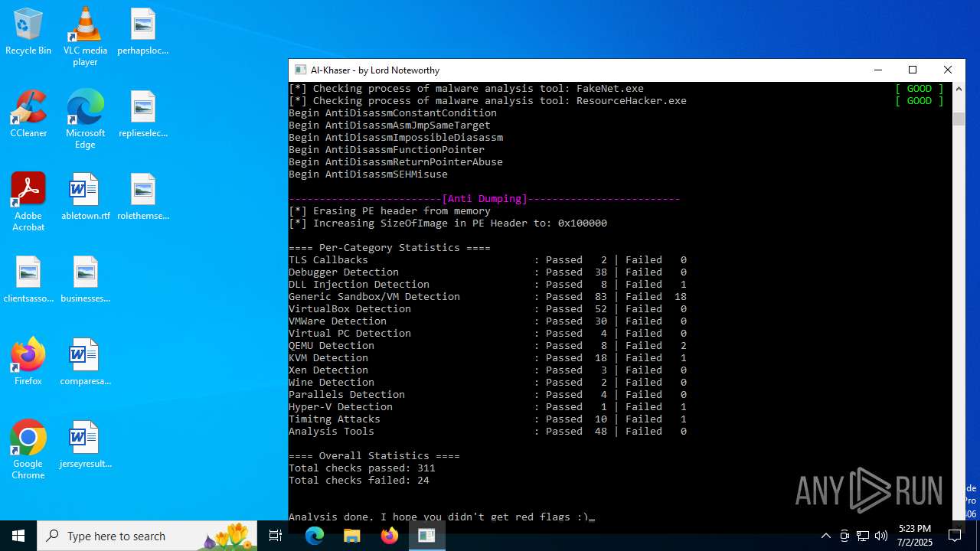Click the 'Per-Category Statistics' heading
The width and height of the screenshot is (980, 551).
tap(390, 248)
